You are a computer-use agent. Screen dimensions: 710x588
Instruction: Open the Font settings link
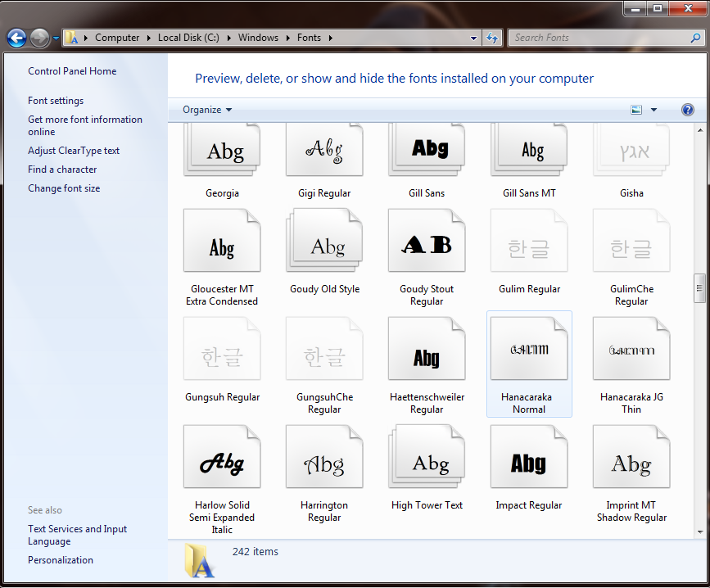[56, 101]
